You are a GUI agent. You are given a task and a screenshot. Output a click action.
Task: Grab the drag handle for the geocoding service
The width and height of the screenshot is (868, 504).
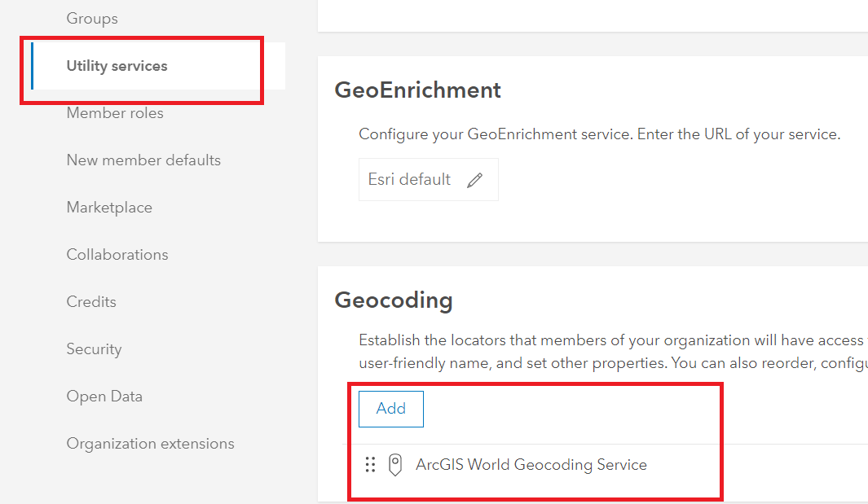point(370,465)
